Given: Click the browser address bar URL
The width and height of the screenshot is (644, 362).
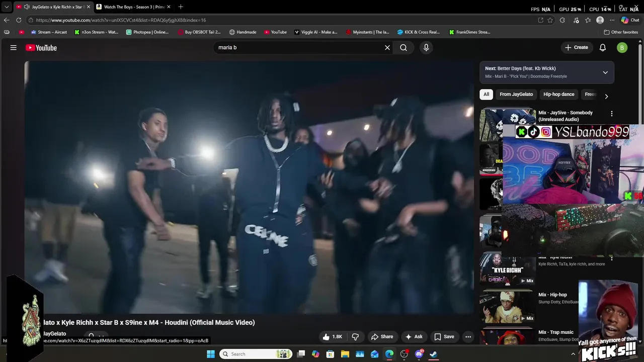Looking at the screenshot, I should tap(121, 20).
